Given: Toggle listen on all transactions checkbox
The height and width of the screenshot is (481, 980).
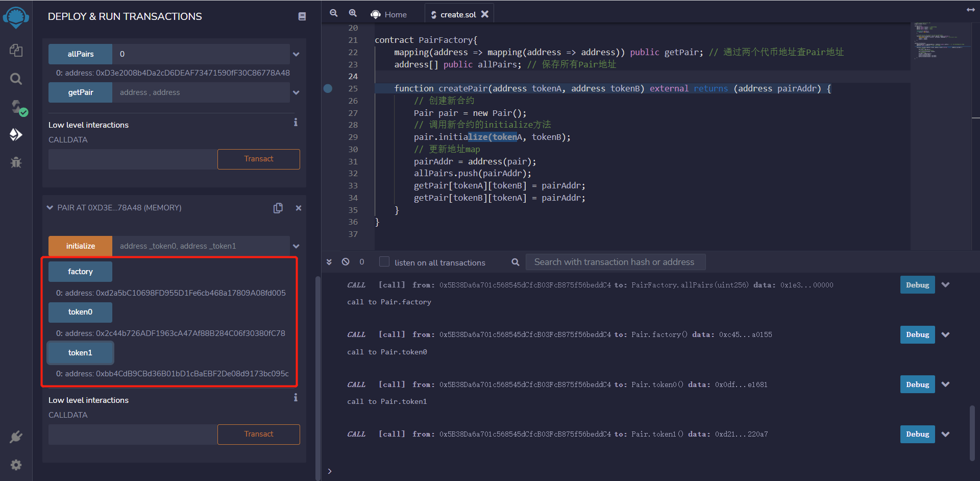Looking at the screenshot, I should click(x=384, y=262).
